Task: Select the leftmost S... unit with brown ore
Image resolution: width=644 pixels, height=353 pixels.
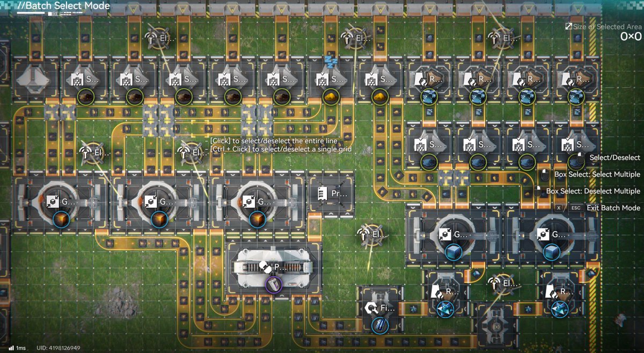Action: (84, 78)
